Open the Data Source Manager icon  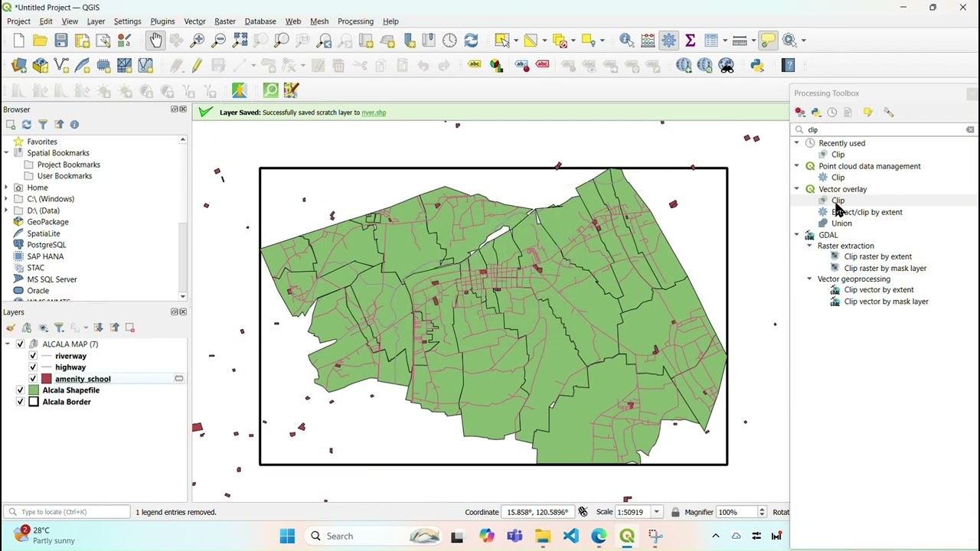tap(19, 66)
